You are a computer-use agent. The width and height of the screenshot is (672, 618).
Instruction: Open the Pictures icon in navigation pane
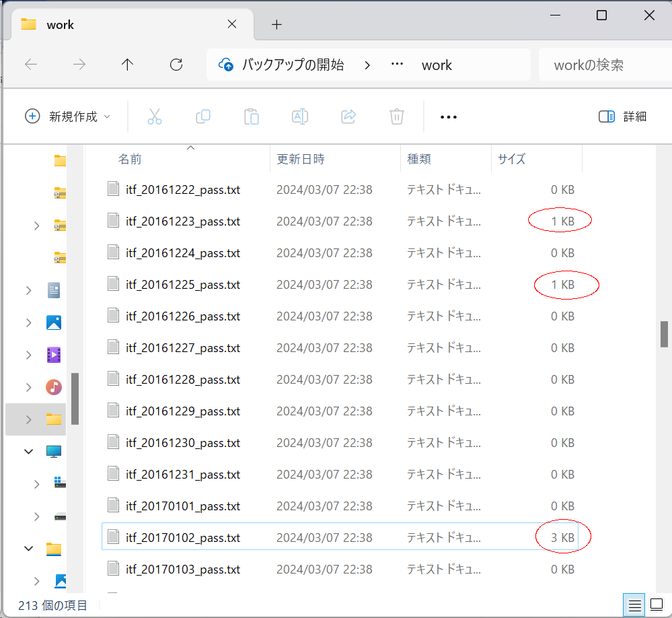[54, 322]
